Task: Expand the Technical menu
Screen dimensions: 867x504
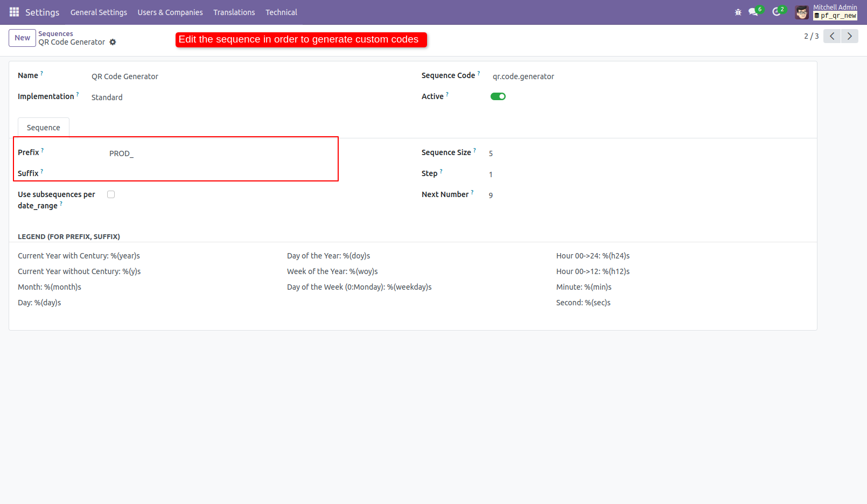Action: pos(281,12)
